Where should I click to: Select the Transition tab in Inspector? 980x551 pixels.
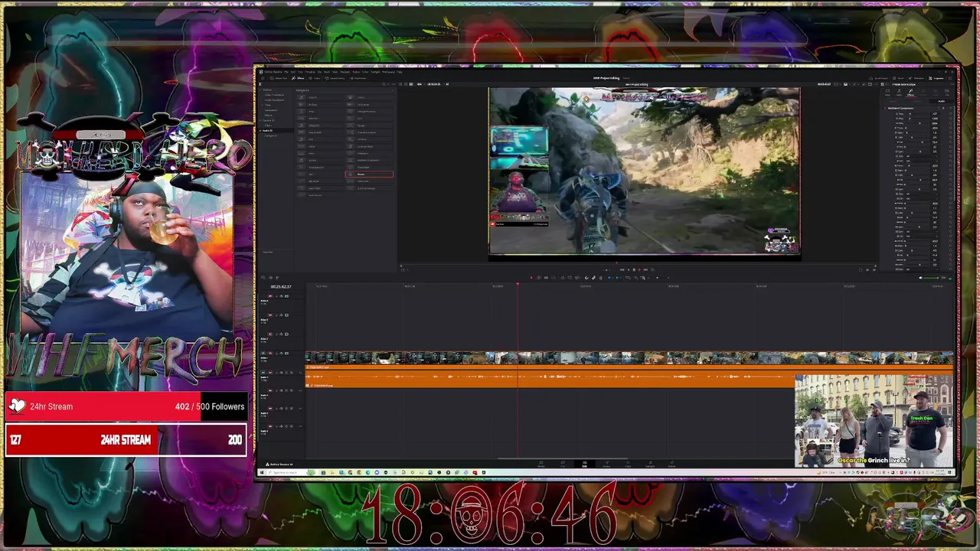923,93
